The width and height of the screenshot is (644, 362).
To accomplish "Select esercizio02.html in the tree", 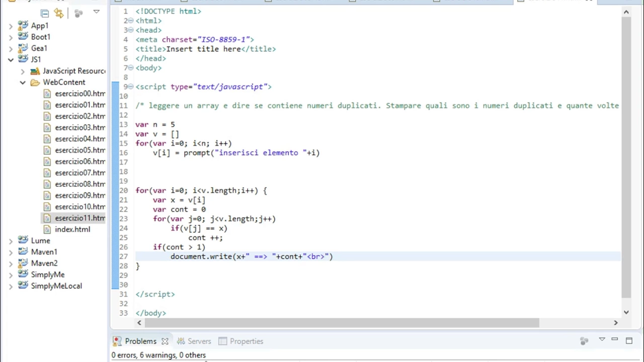I will pos(80,116).
